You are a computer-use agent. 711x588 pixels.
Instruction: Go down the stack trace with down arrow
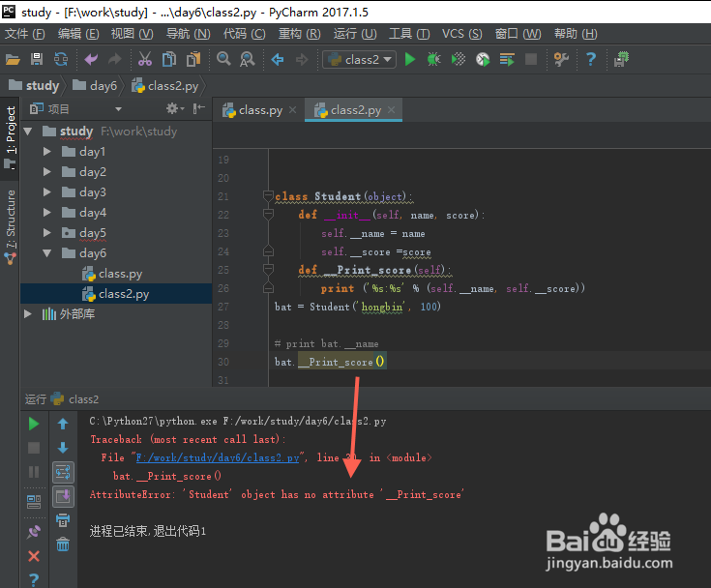(x=63, y=448)
